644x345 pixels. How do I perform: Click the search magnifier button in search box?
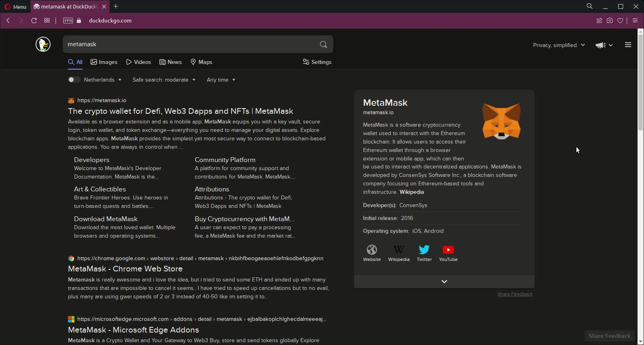coord(323,44)
